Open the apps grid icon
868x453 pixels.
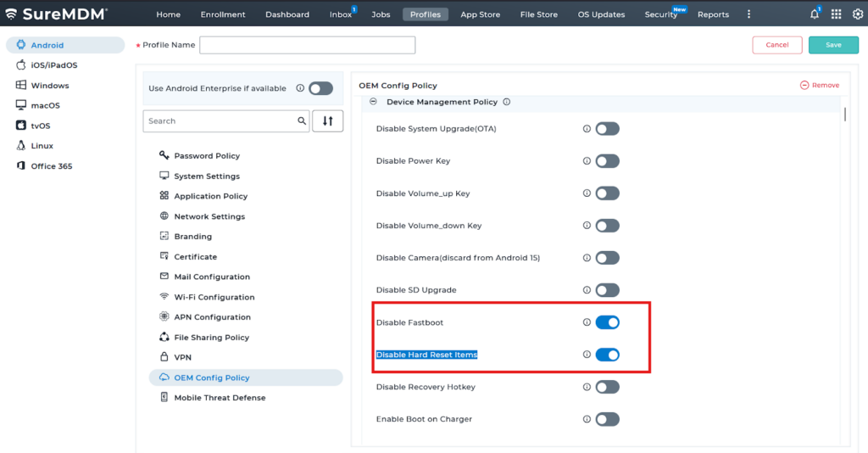coord(836,14)
